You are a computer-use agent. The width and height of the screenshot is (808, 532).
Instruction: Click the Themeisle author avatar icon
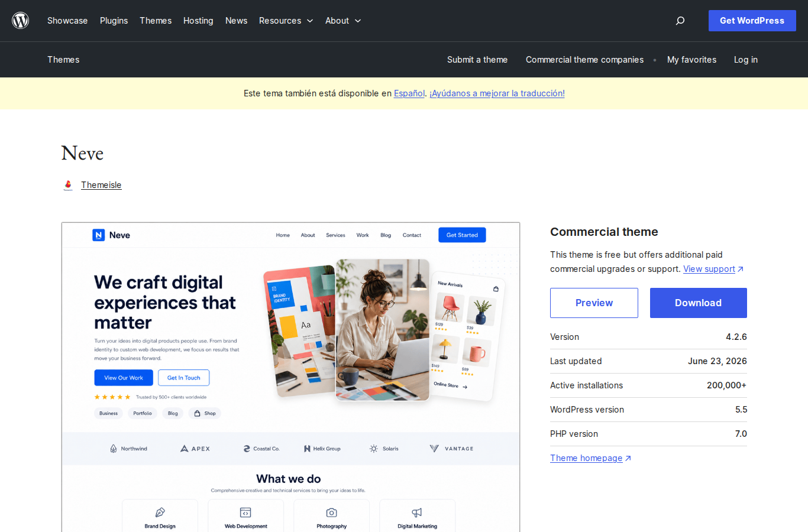pyautogui.click(x=68, y=185)
